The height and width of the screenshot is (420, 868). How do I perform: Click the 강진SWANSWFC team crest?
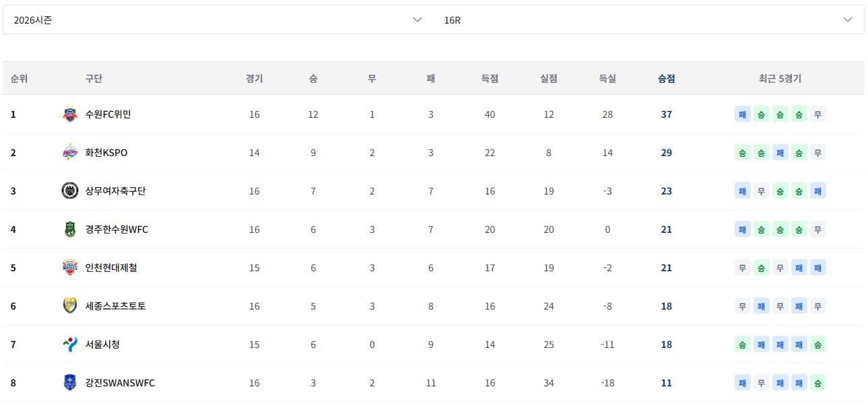pyautogui.click(x=70, y=383)
